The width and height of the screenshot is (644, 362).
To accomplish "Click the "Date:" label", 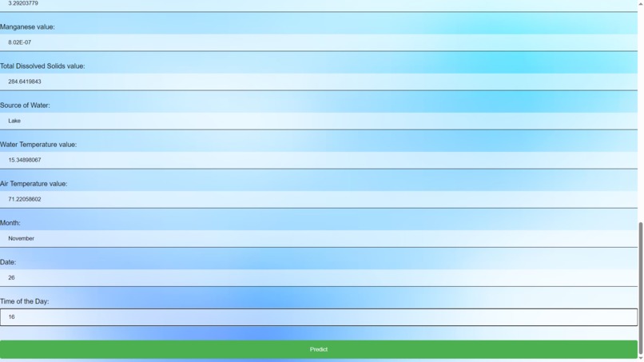I will click(x=8, y=262).
